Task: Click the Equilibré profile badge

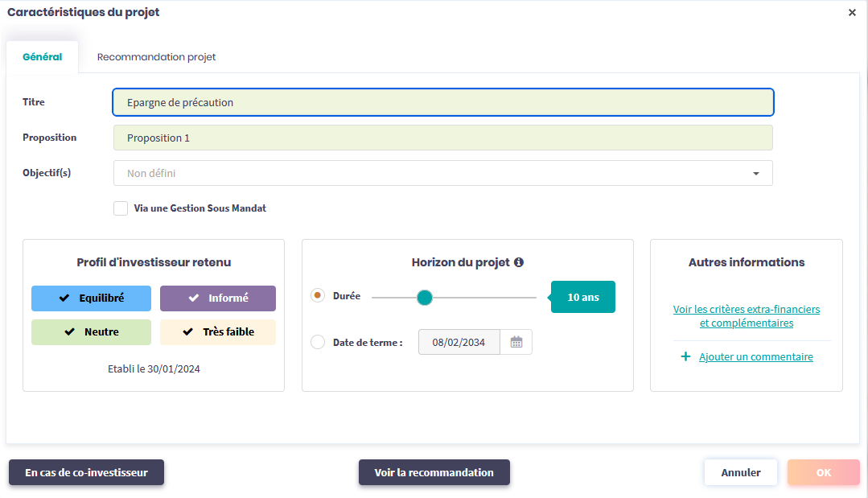Action: click(91, 298)
